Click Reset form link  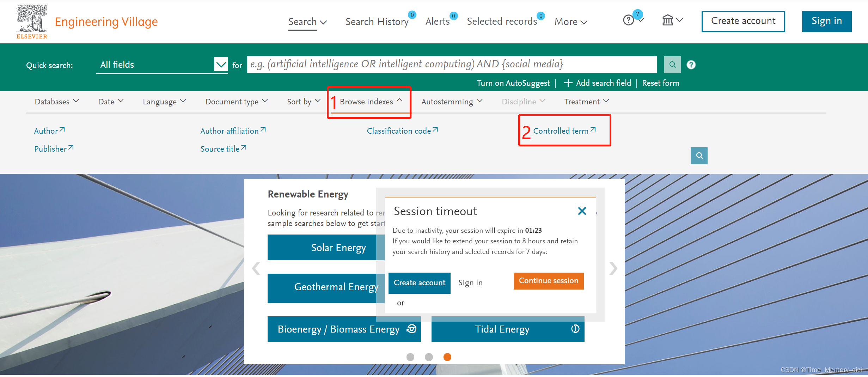661,83
